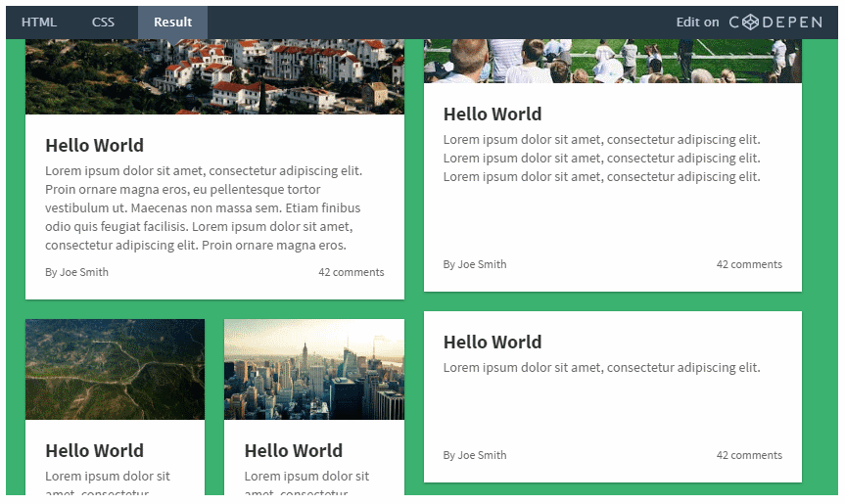Click Hello World title under the village photo
Viewport: 845px width, 504px height.
(x=94, y=146)
